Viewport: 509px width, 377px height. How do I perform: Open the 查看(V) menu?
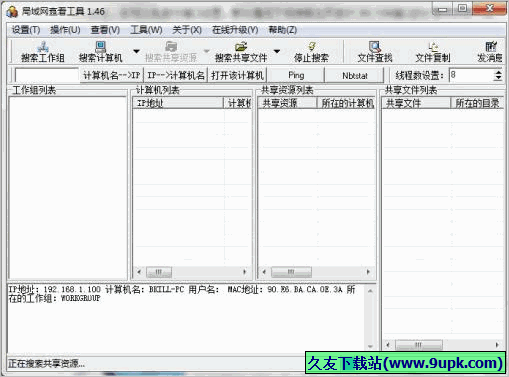tap(105, 30)
